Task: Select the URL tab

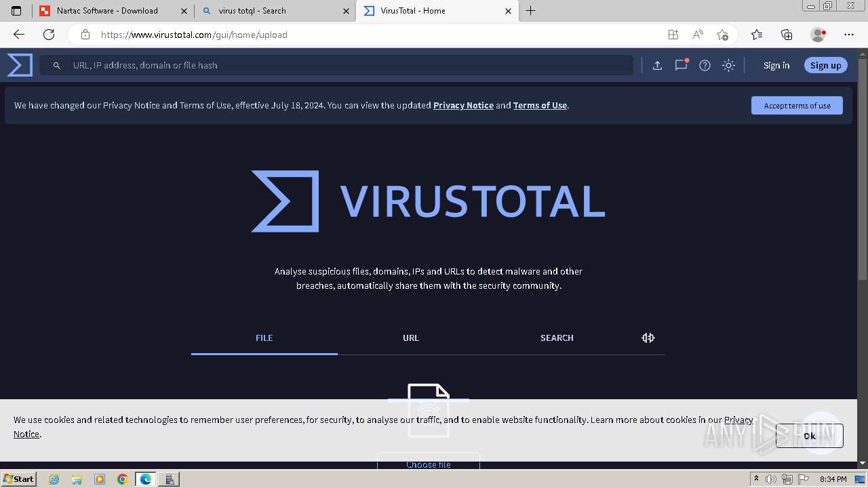Action: [411, 338]
